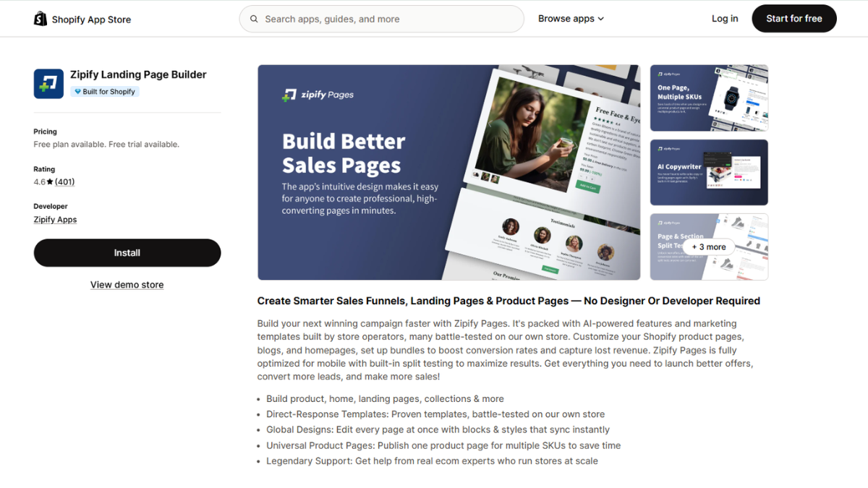Click the Shopify App Store home link
Image resolution: width=868 pixels, height=488 pixels.
point(82,19)
